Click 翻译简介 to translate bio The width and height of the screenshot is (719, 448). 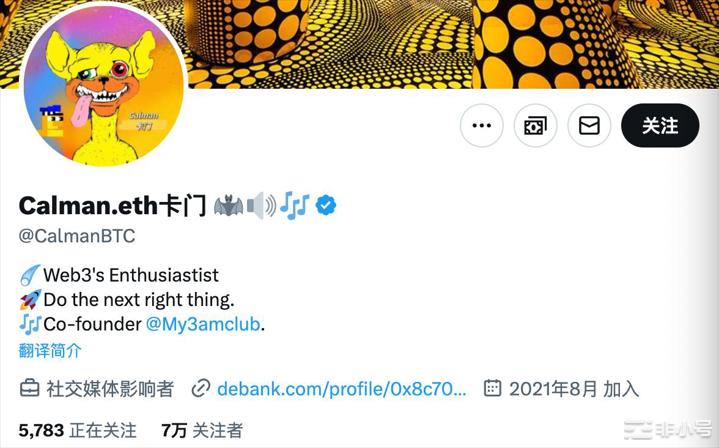click(x=50, y=350)
